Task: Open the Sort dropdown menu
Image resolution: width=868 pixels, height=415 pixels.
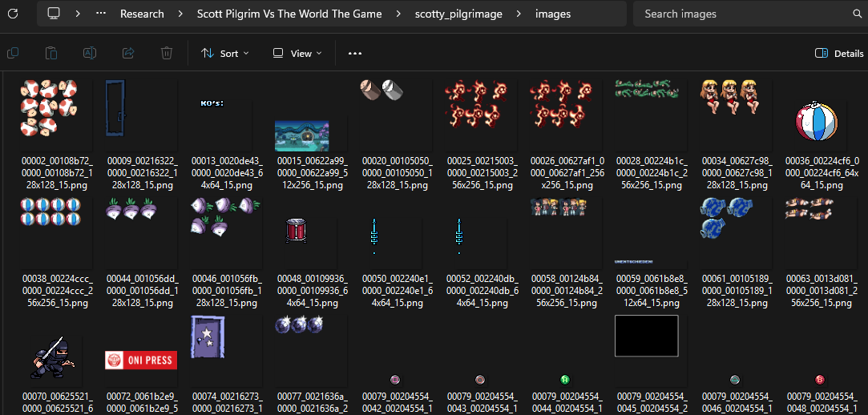Action: (x=225, y=53)
